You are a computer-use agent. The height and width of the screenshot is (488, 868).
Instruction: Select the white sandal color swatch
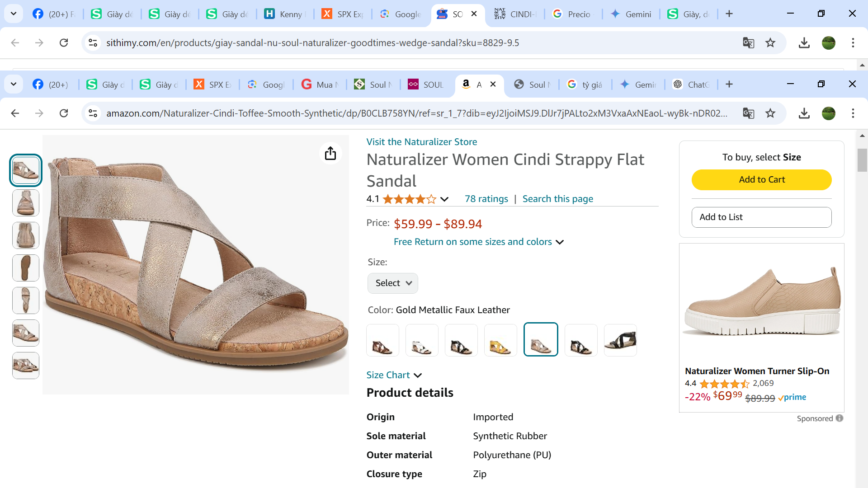coord(422,340)
